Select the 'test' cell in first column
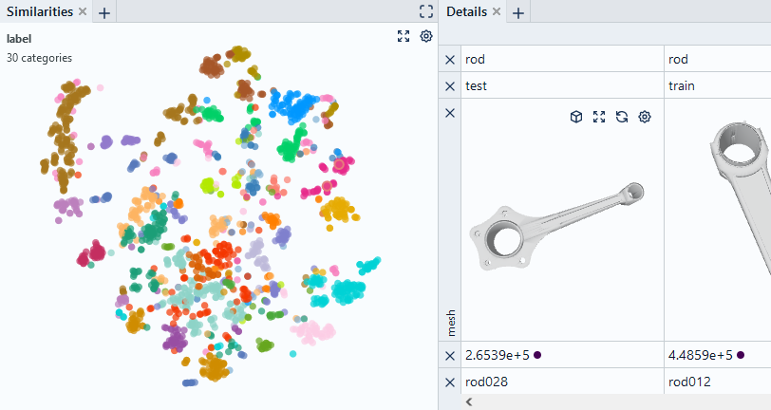The image size is (771, 410). 563,86
